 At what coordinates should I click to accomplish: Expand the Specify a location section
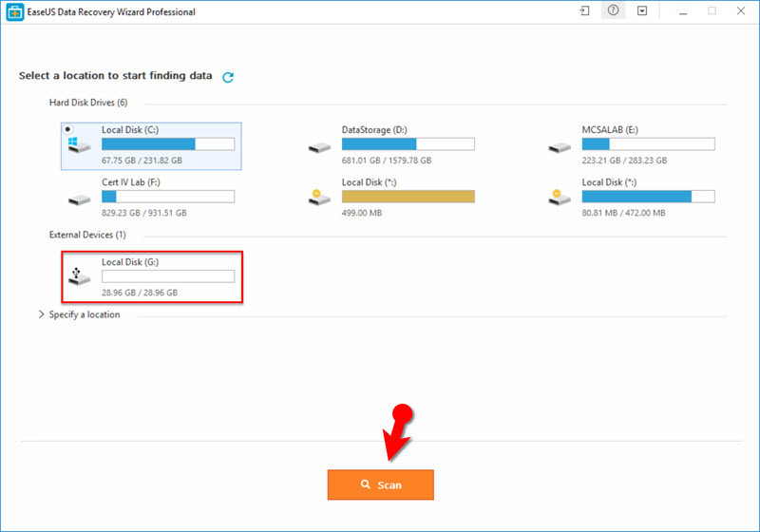(x=41, y=314)
